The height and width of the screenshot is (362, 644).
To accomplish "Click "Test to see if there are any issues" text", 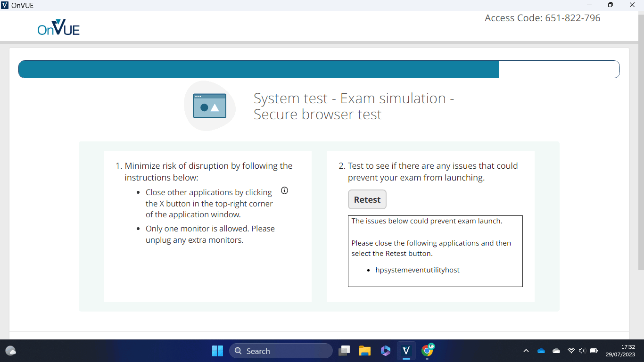I will click(x=433, y=172).
